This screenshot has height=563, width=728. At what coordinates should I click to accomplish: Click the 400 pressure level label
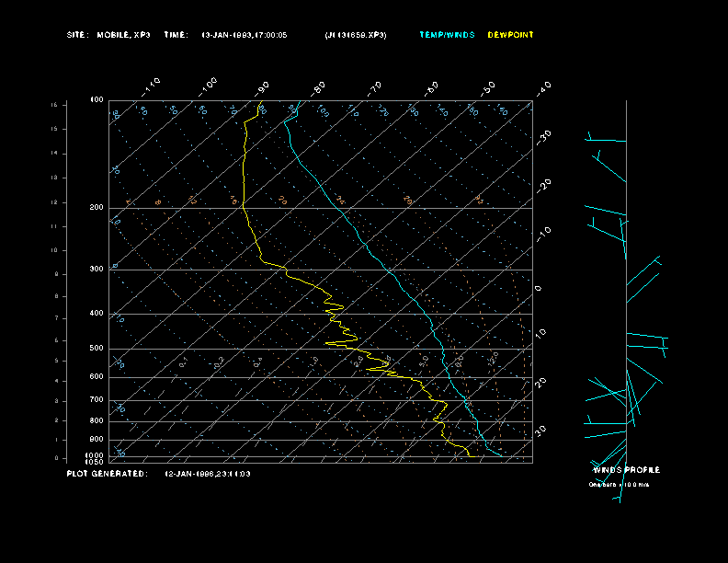click(x=97, y=313)
